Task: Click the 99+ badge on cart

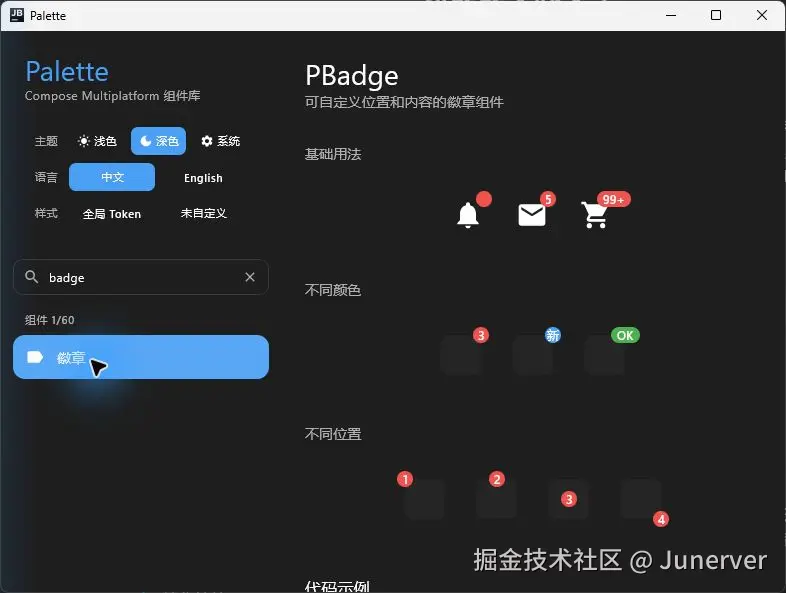Action: 614,199
